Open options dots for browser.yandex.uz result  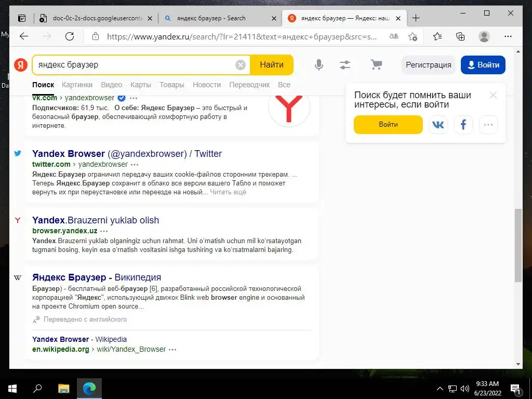104,231
